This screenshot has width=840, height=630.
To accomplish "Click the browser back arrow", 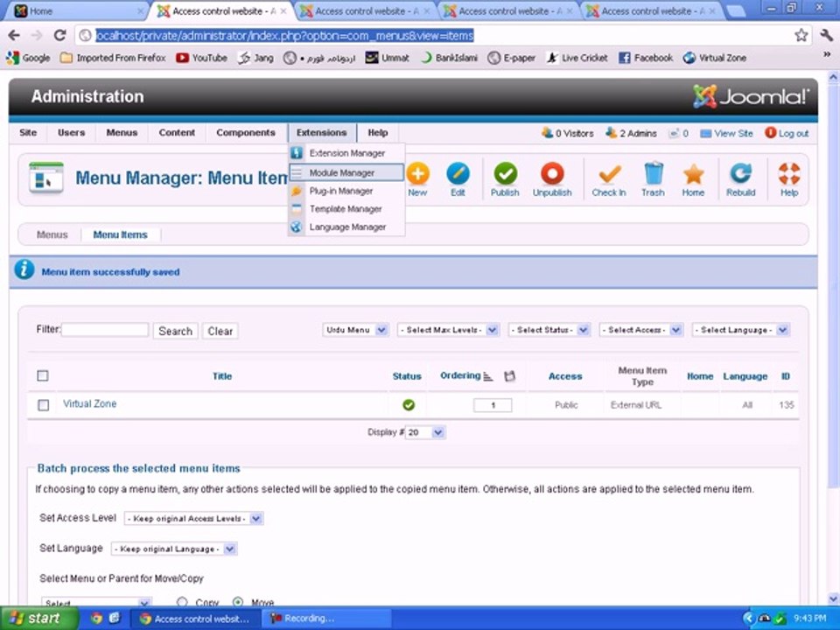I will 14,35.
